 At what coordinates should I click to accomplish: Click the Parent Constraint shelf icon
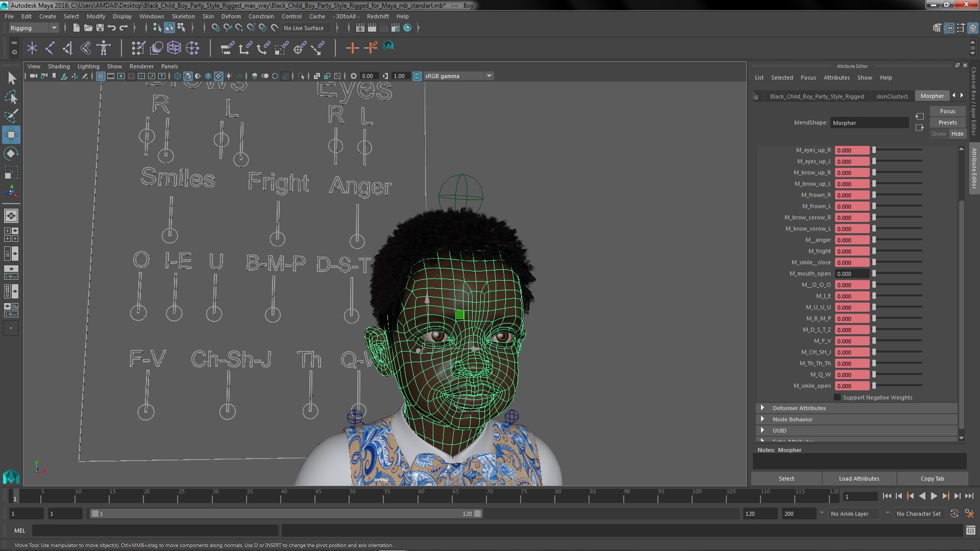[x=228, y=48]
